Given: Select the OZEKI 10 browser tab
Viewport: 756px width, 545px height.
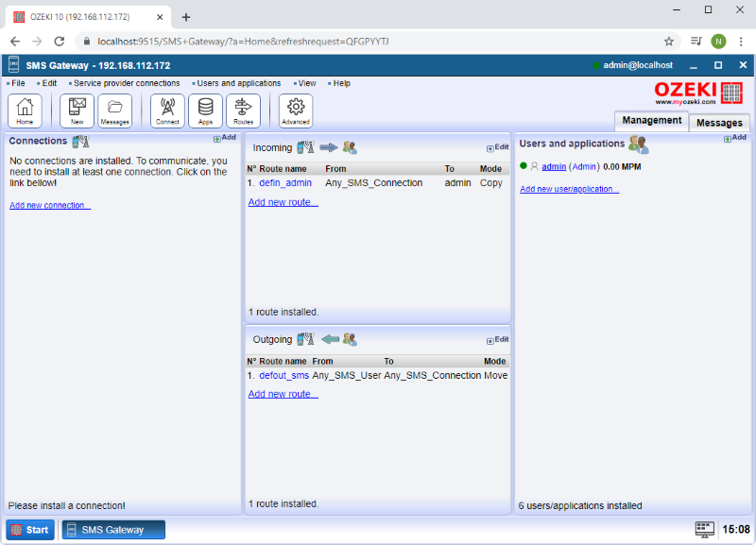Looking at the screenshot, I should click(x=87, y=17).
